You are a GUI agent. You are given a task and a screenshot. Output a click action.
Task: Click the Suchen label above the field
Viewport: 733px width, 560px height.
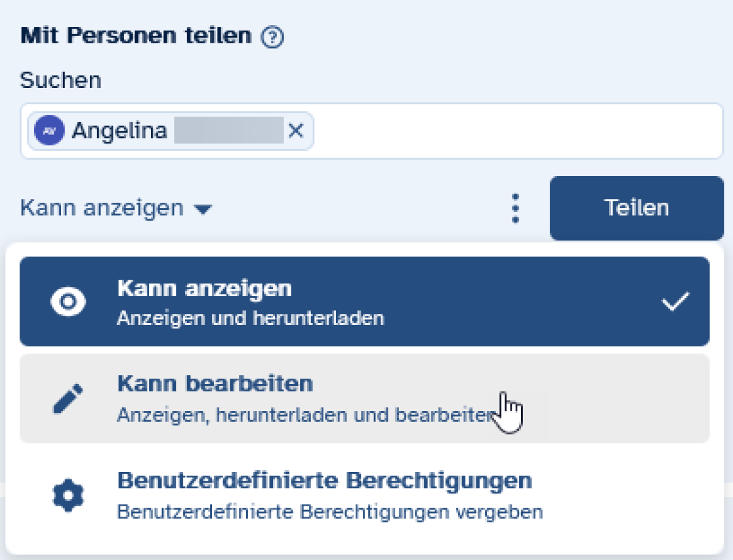[x=60, y=80]
